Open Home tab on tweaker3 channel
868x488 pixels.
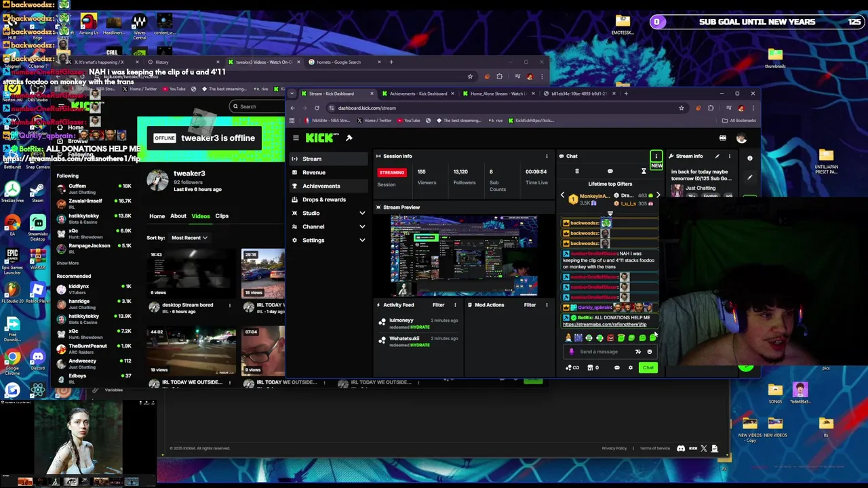(157, 216)
